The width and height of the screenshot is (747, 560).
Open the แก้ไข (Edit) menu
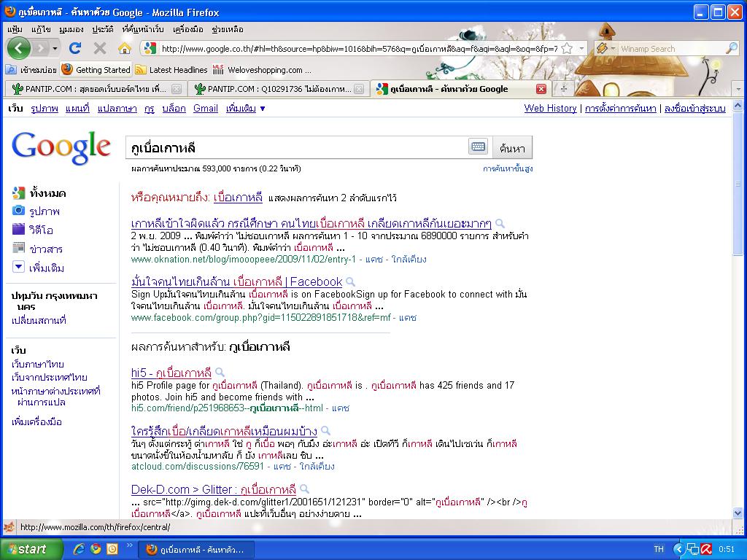click(41, 29)
